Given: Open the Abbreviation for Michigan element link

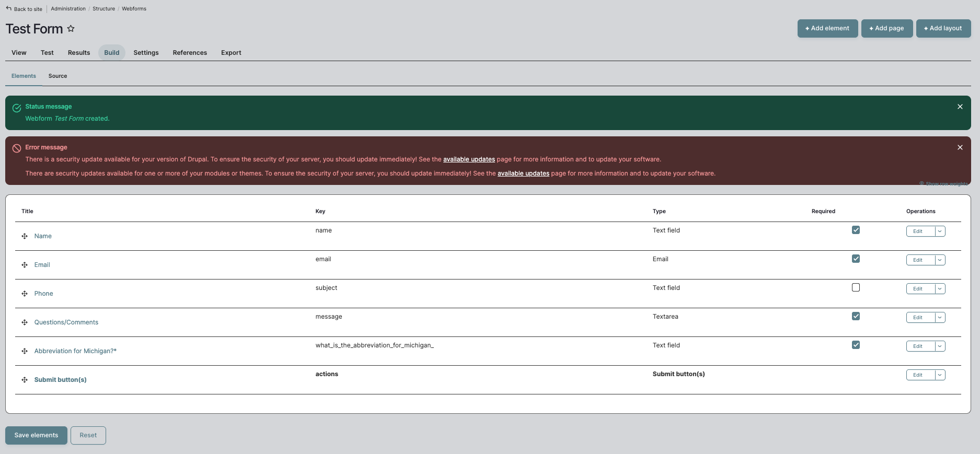Looking at the screenshot, I should coord(75,351).
